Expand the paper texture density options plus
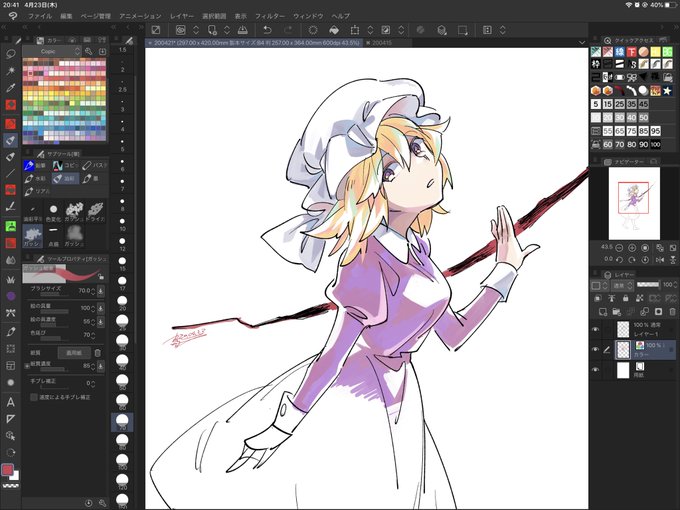Image resolution: width=680 pixels, height=510 pixels. pyautogui.click(x=27, y=366)
